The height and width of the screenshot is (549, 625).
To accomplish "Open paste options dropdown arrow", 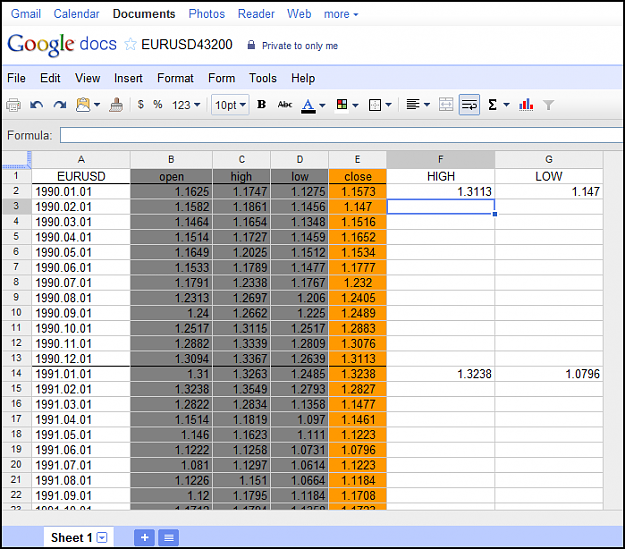I will 97,105.
